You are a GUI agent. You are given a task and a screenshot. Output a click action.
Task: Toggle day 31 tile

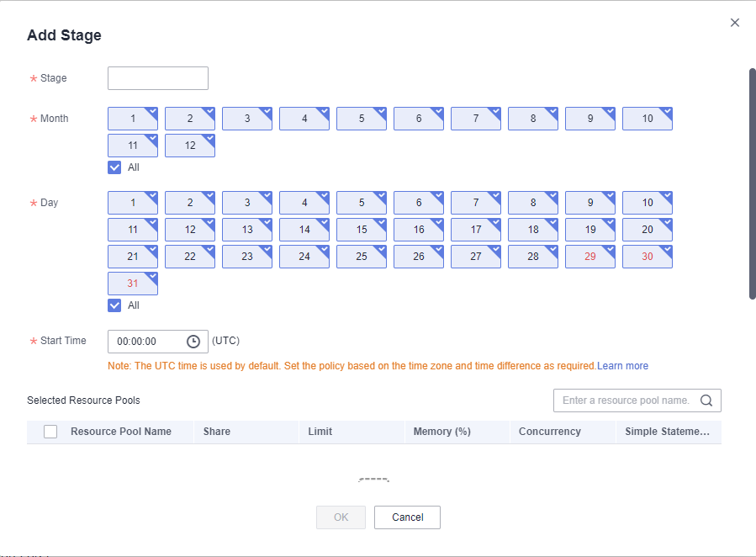[x=133, y=284]
